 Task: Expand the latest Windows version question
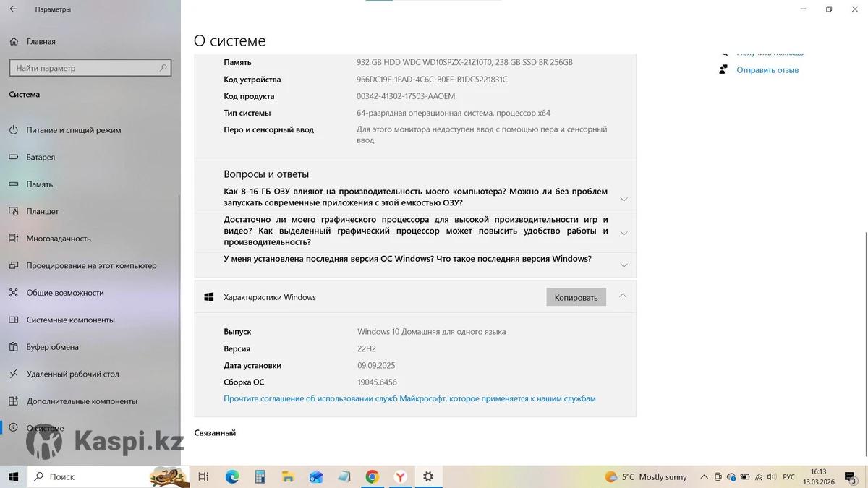624,265
